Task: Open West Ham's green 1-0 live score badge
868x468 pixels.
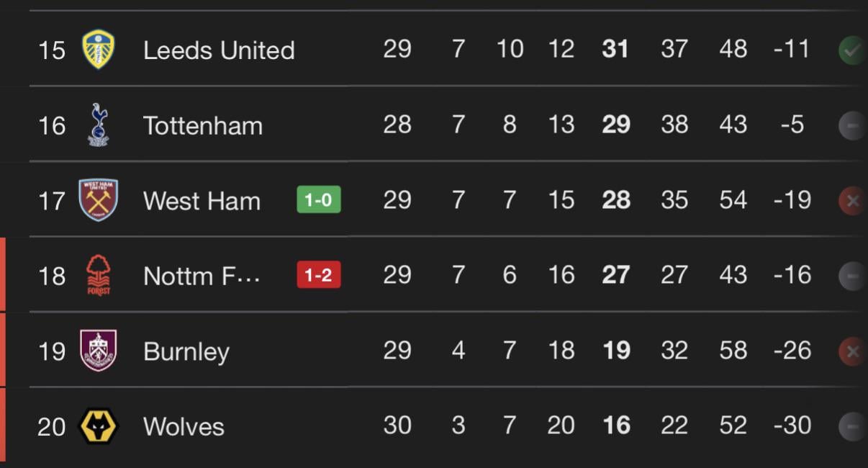Action: pyautogui.click(x=318, y=200)
